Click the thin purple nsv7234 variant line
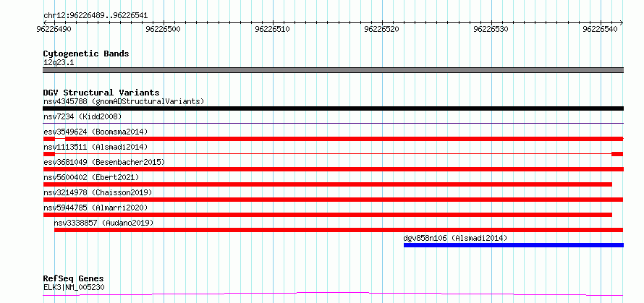Image resolution: width=644 pixels, height=303 pixels. [x=333, y=123]
